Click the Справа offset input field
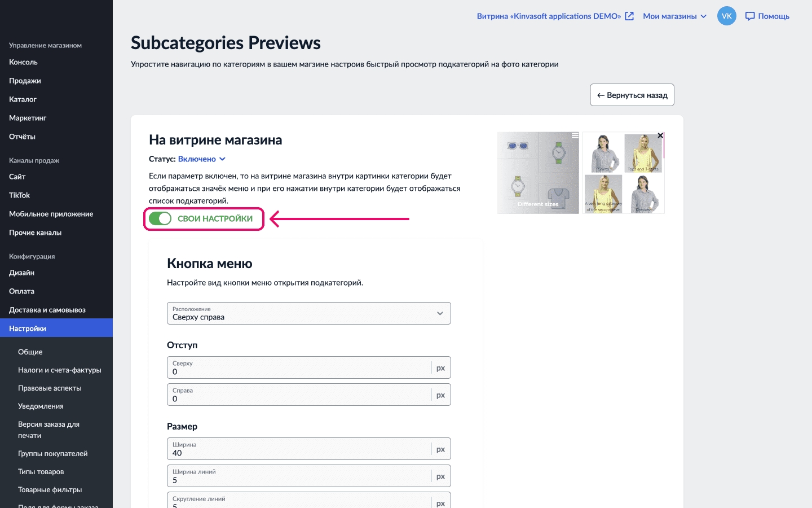812x508 pixels. point(299,398)
